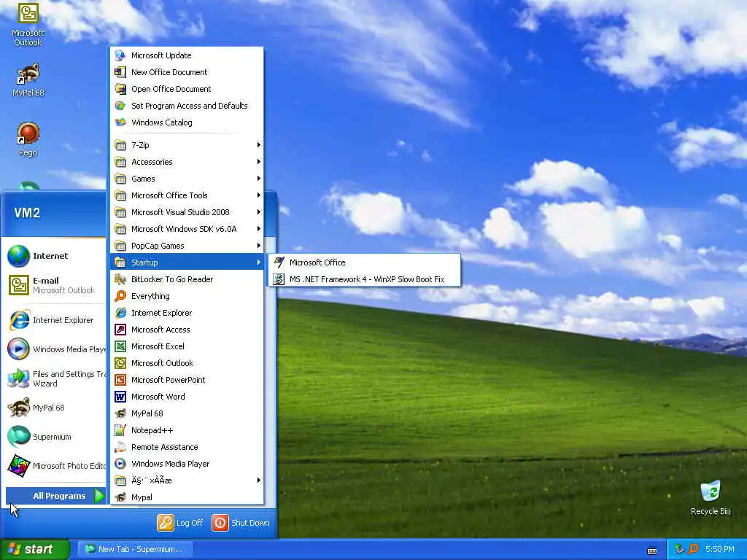Launch BitLocker To Go Reader
The width and height of the screenshot is (747, 560).
pyautogui.click(x=187, y=279)
